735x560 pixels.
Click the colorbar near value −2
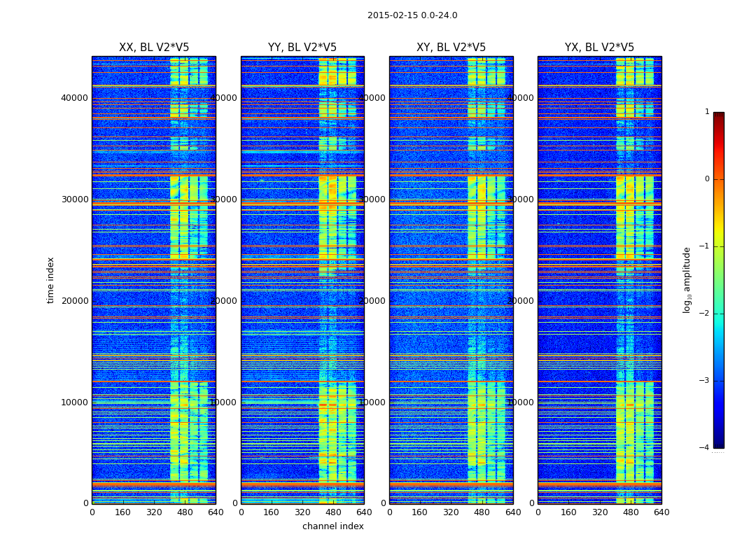click(719, 314)
